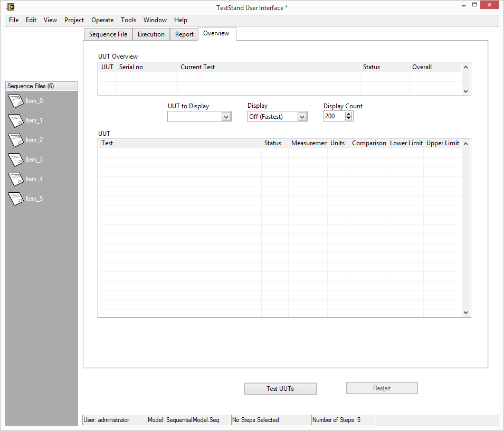Click the Sequence Files (6) panel header
The width and height of the screenshot is (504, 431).
tap(41, 85)
